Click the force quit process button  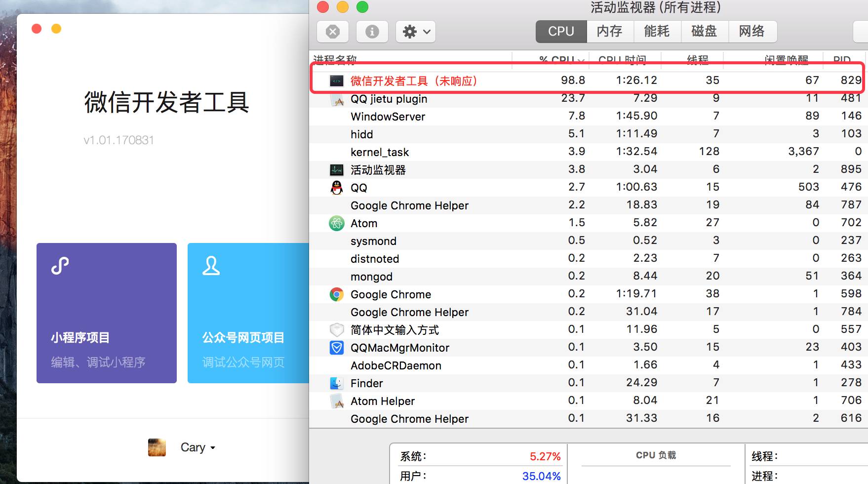pyautogui.click(x=333, y=32)
